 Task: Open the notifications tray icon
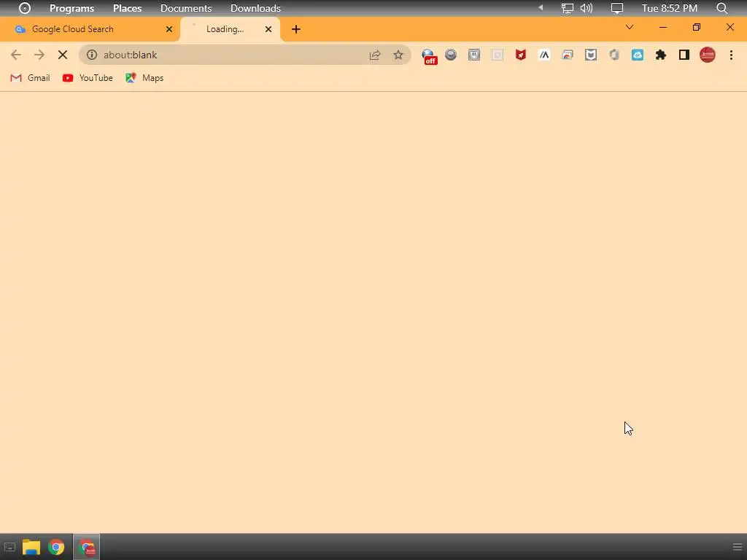pos(617,8)
